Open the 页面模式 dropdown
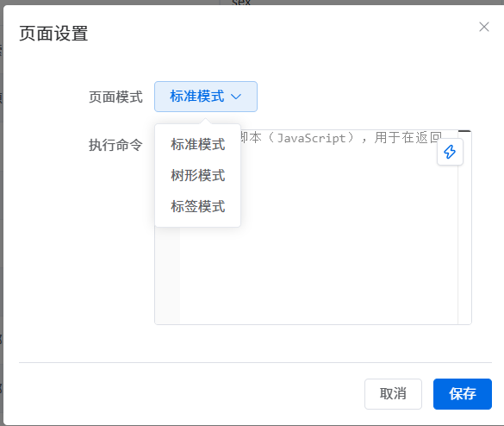The width and height of the screenshot is (504, 426). [206, 97]
